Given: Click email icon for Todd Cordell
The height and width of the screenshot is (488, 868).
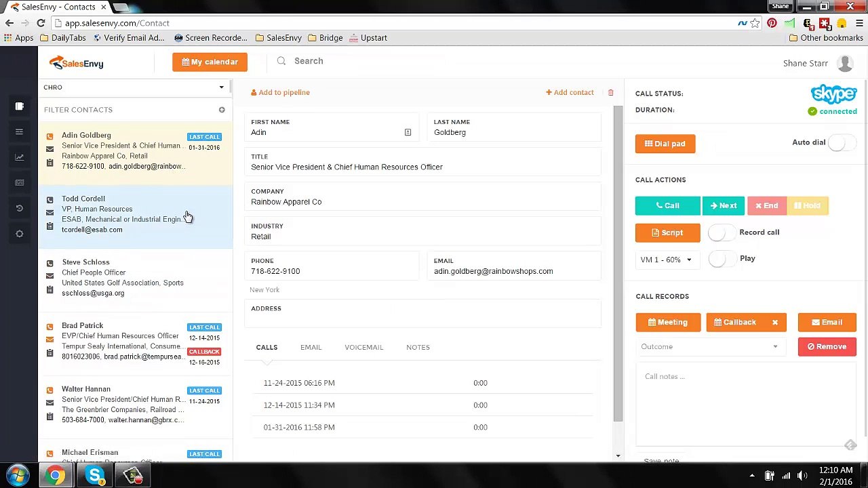Looking at the screenshot, I should click(50, 212).
